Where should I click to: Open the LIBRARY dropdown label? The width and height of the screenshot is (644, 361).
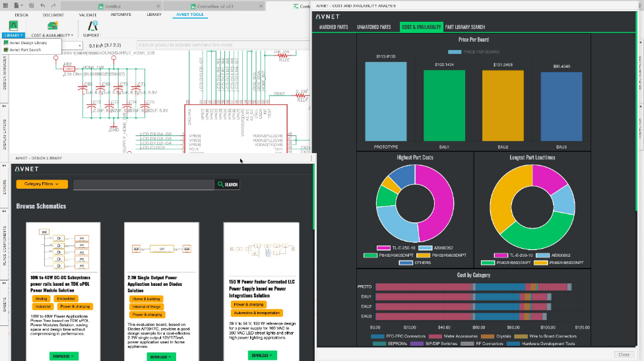[x=14, y=36]
